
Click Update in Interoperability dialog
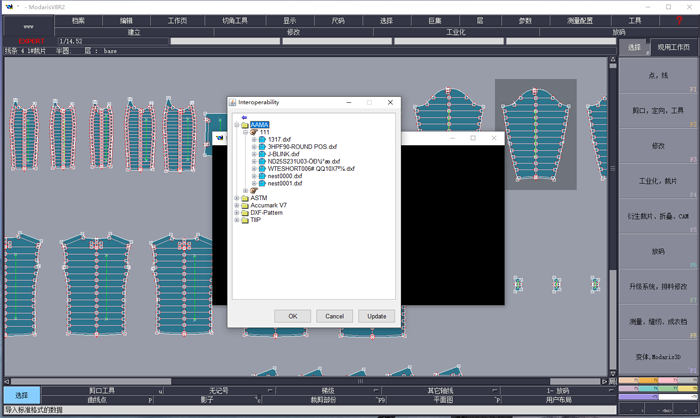tap(376, 316)
